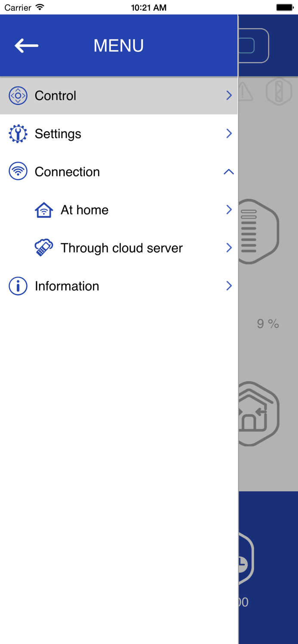Tap the back arrow in menu header
The width and height of the screenshot is (298, 644).
click(26, 46)
